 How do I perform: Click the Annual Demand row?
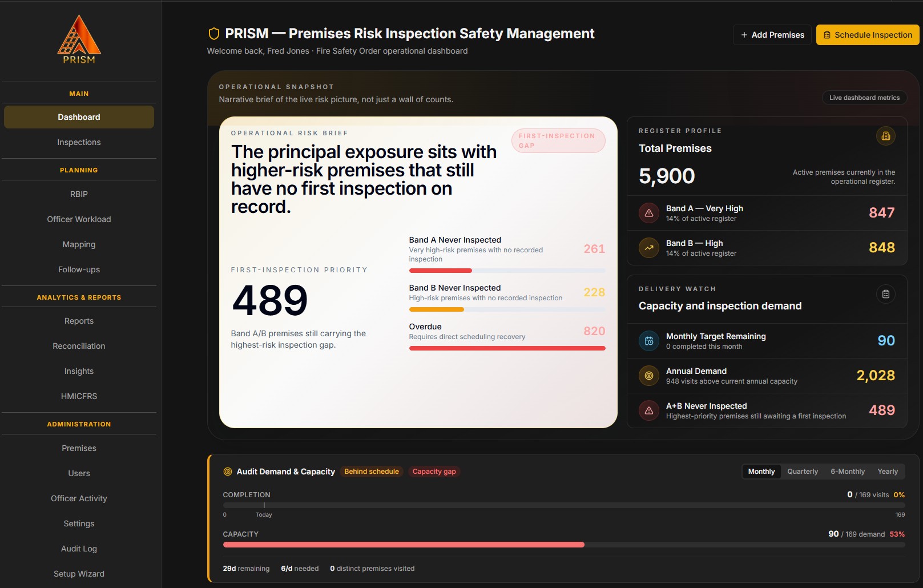(767, 376)
